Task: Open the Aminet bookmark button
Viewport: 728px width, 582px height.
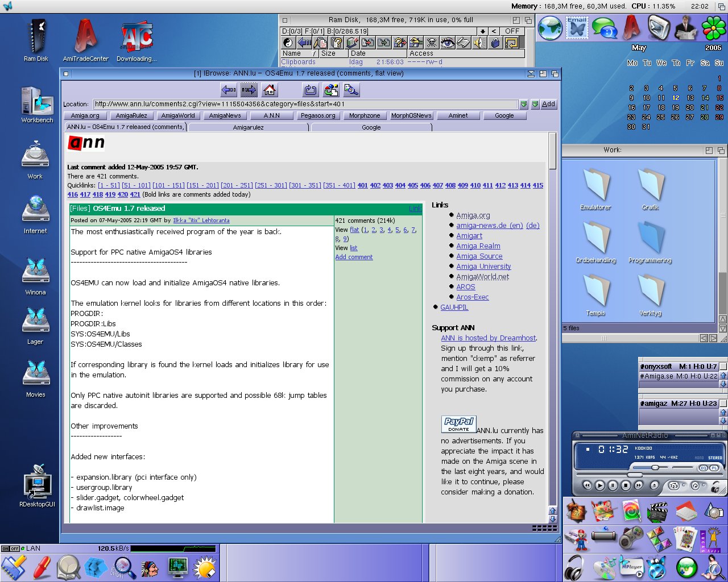Action: tap(458, 115)
